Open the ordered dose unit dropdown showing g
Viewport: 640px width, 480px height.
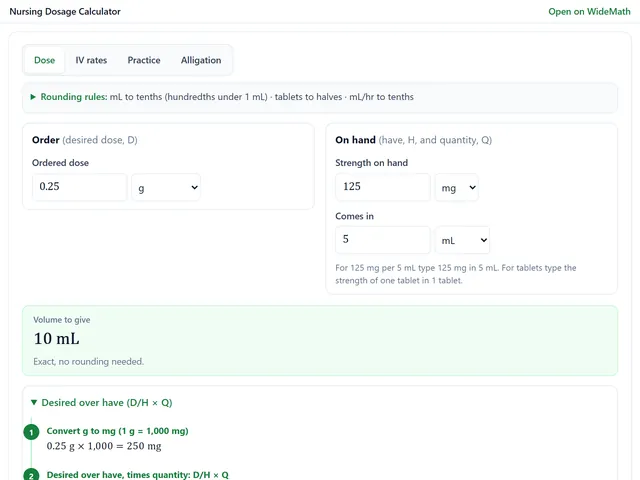[x=166, y=187]
